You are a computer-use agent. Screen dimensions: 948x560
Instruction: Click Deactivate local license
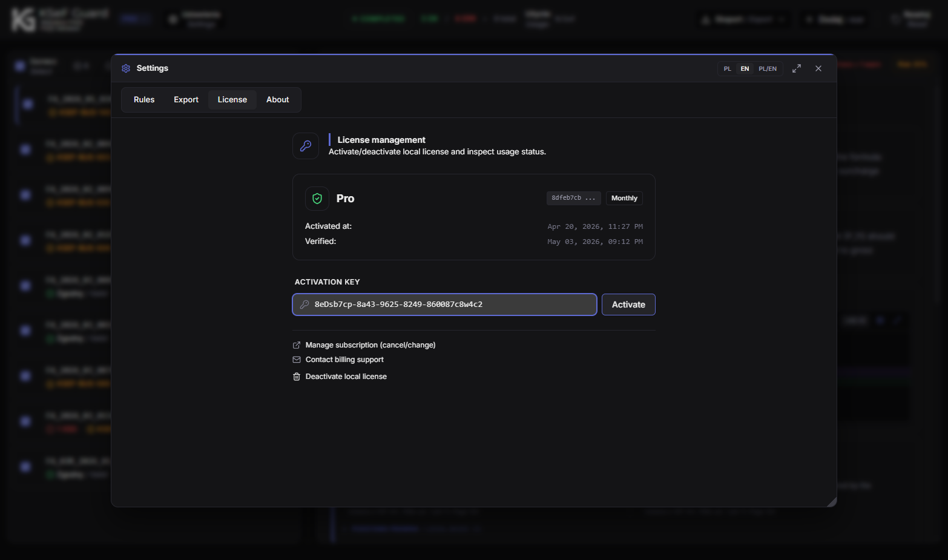(346, 377)
